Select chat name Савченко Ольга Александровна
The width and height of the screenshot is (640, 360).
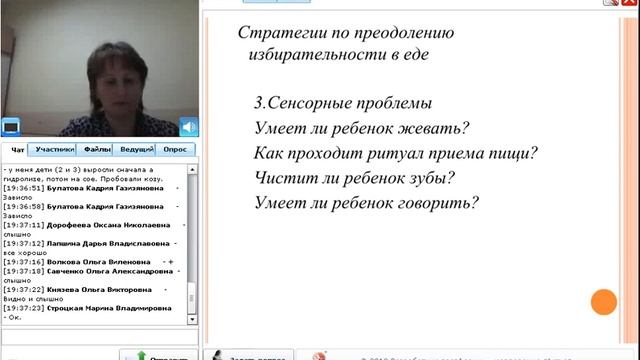pyautogui.click(x=110, y=271)
